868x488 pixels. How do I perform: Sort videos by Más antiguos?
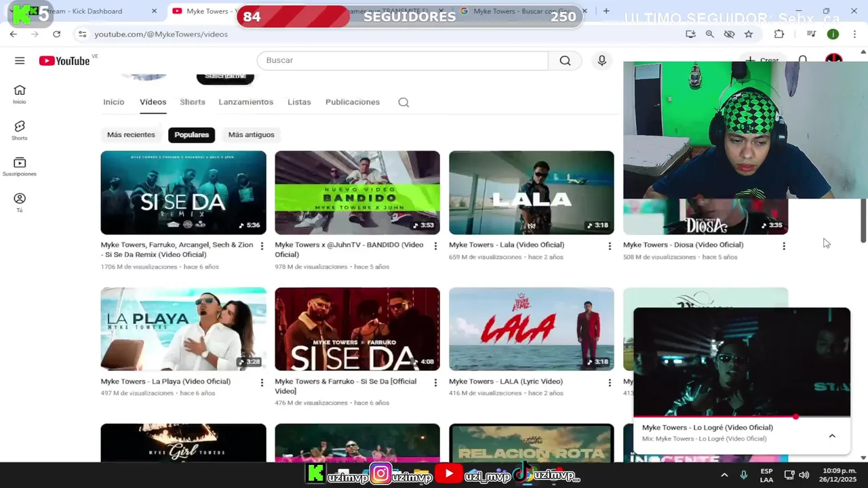point(252,135)
